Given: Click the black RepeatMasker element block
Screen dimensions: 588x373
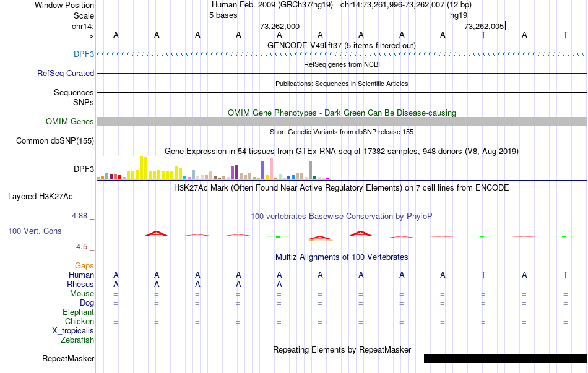Looking at the screenshot, I should [506, 358].
